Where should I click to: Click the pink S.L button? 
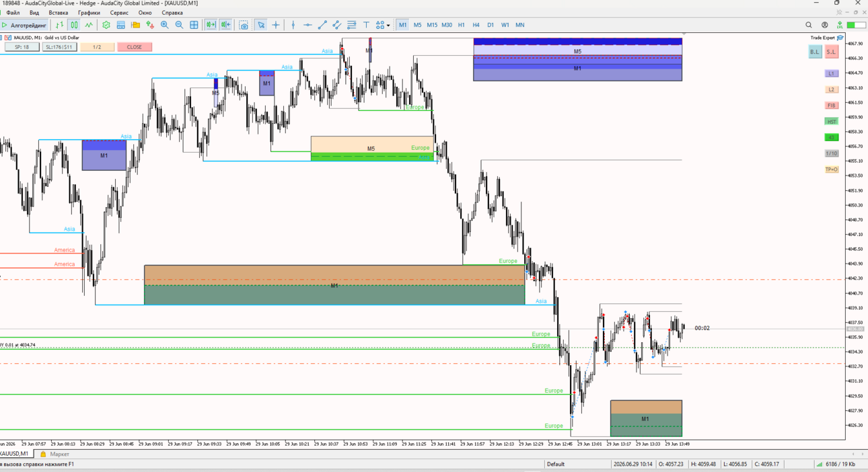[832, 52]
